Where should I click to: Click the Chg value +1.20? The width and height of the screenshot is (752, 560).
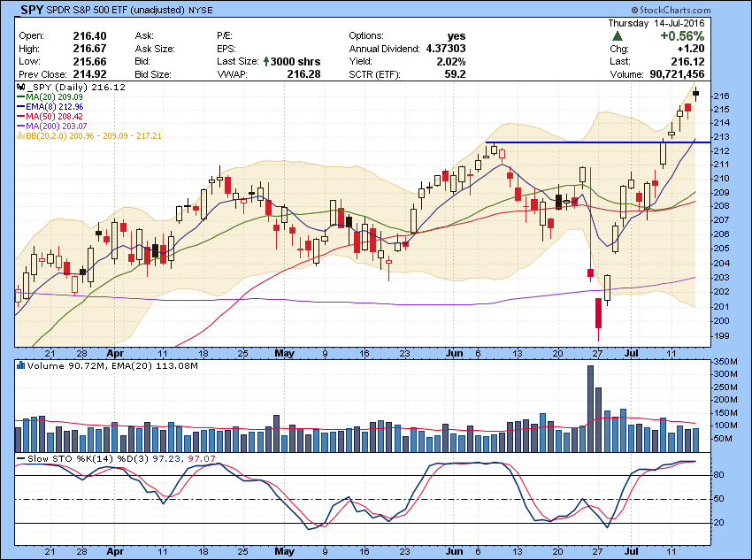(691, 49)
